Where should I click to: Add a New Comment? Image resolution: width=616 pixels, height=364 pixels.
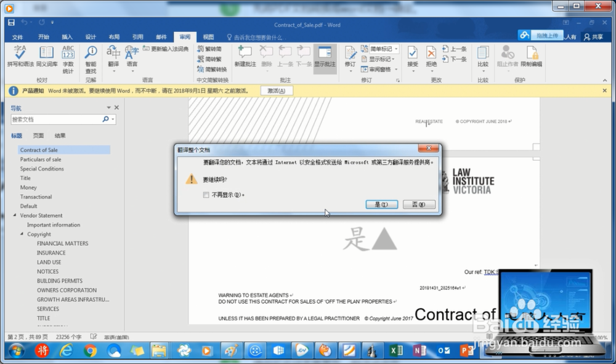(245, 56)
